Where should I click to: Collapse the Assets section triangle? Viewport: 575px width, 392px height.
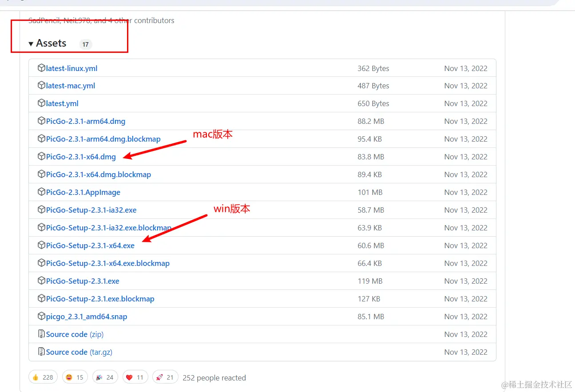click(x=31, y=44)
